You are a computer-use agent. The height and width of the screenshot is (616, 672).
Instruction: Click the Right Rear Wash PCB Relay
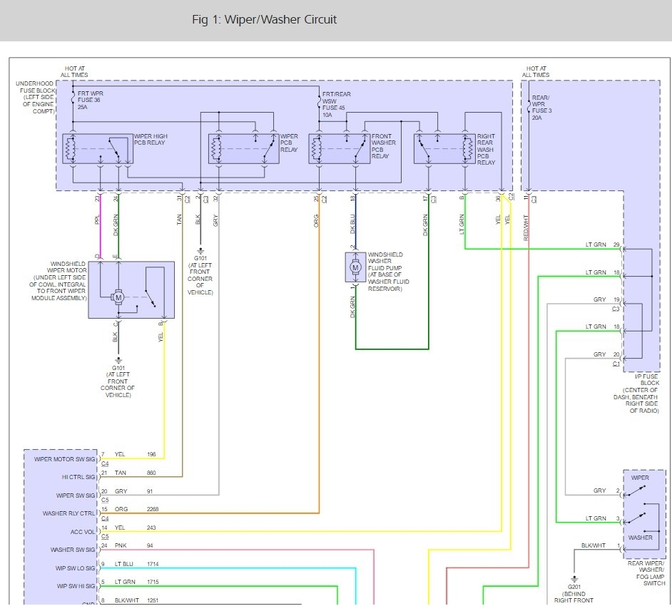tap(444, 148)
